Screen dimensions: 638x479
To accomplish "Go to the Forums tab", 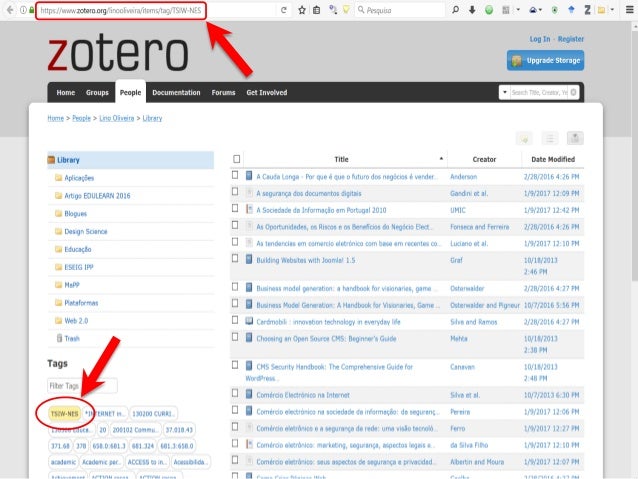I will pyautogui.click(x=223, y=92).
